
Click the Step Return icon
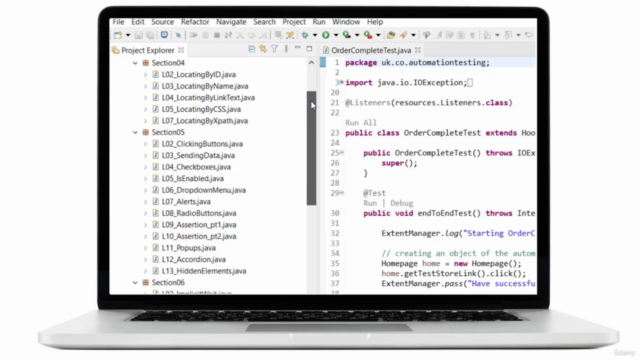click(x=263, y=35)
